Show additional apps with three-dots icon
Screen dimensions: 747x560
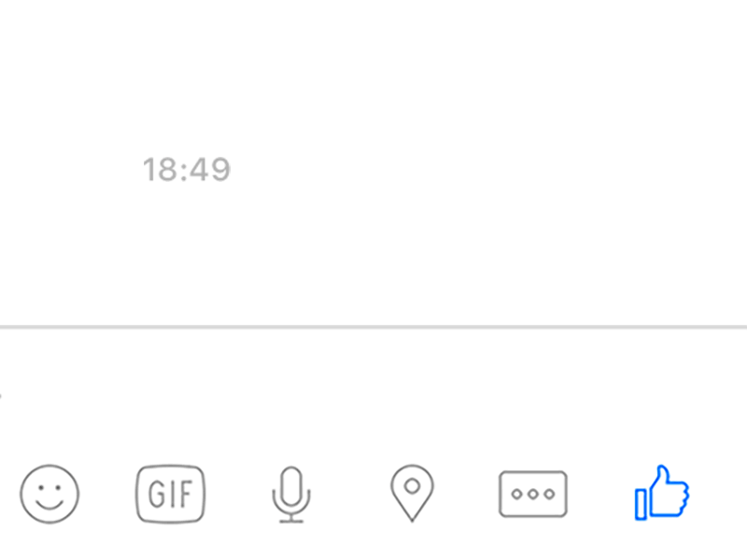[533, 494]
